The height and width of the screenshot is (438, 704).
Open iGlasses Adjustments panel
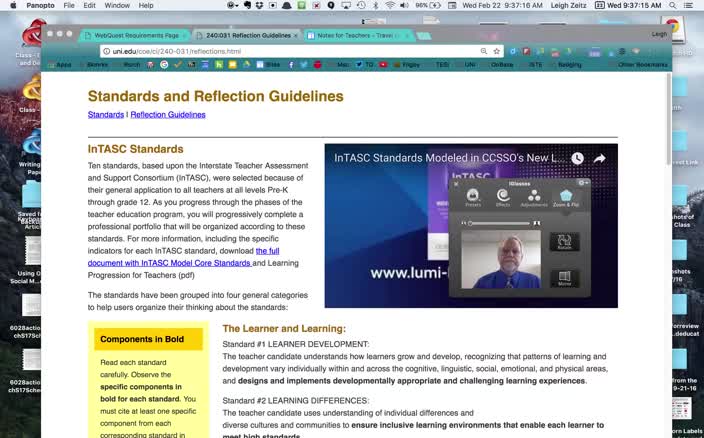click(534, 198)
